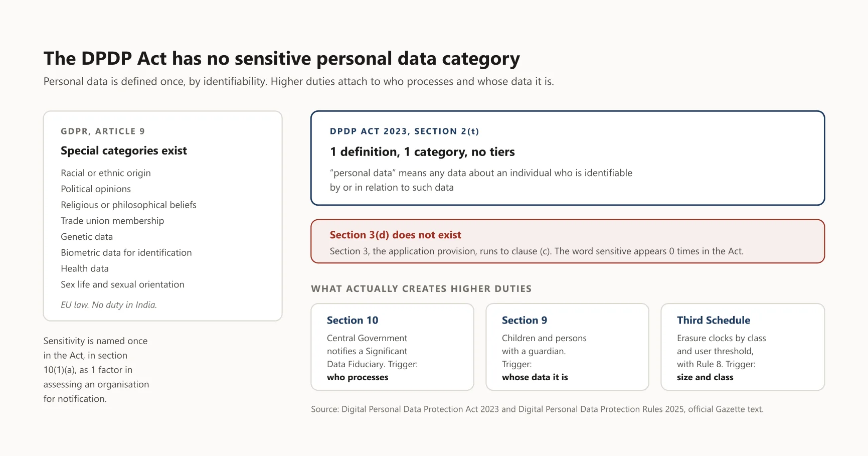Open the Third Schedule card
The height and width of the screenshot is (456, 868).
[x=743, y=347]
